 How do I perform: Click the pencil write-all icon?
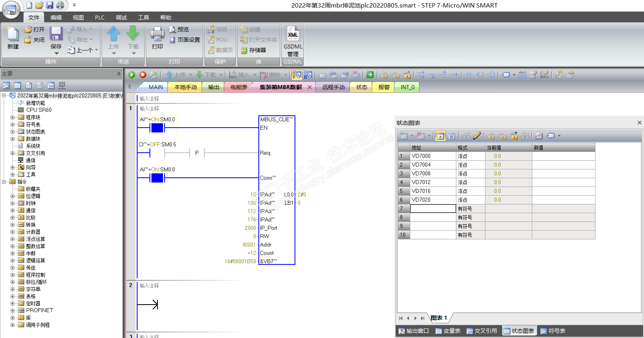click(477, 136)
